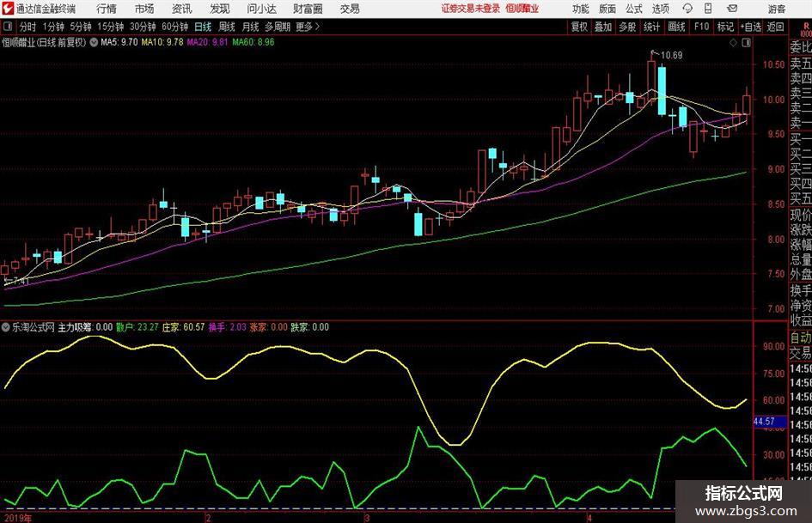The width and height of the screenshot is (812, 523).
Task: Click the 恒顺醋业(日线 前复权) chart title
Action: point(44,42)
